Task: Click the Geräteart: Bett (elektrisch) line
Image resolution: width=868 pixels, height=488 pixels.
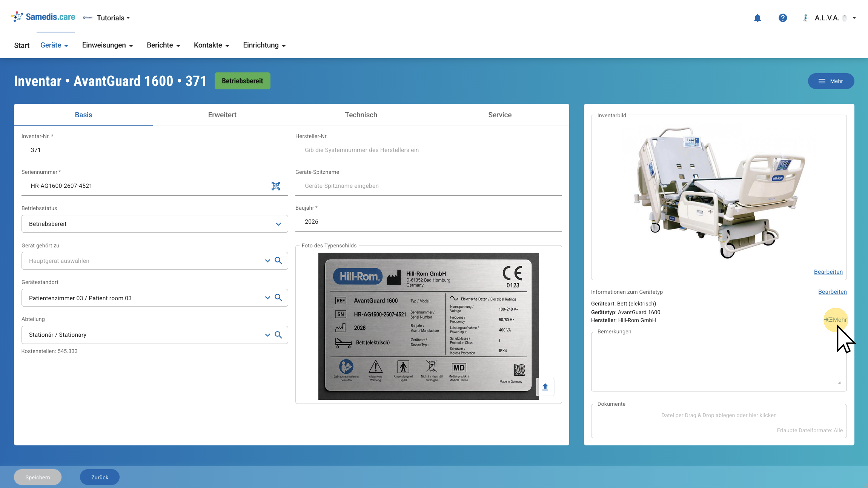Action: coord(623,304)
